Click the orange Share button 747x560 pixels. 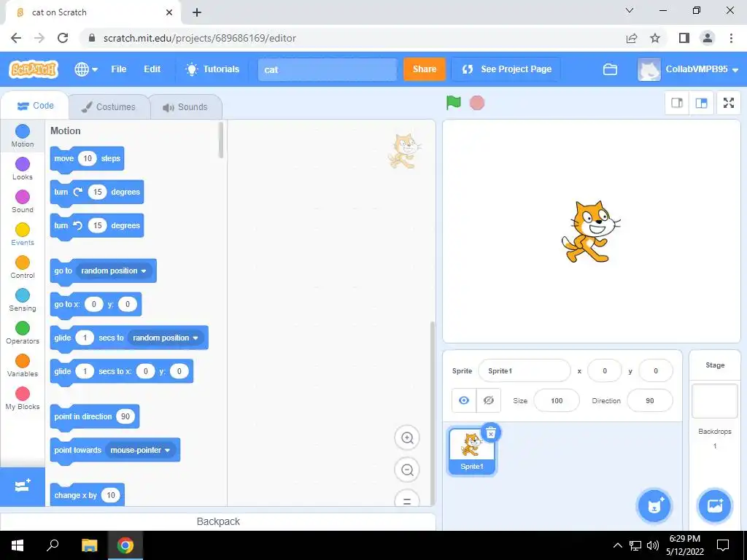(x=424, y=69)
